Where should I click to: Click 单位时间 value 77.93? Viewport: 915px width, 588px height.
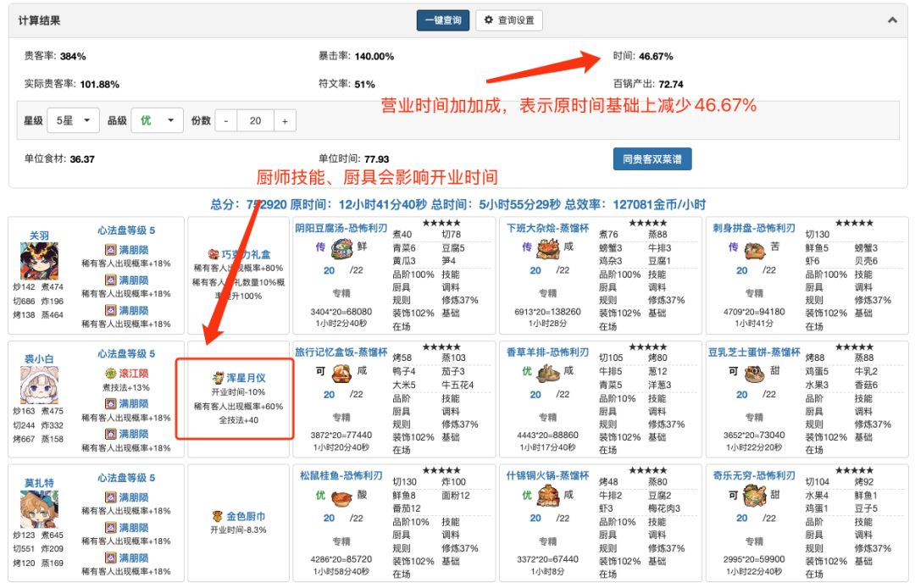[x=377, y=159]
